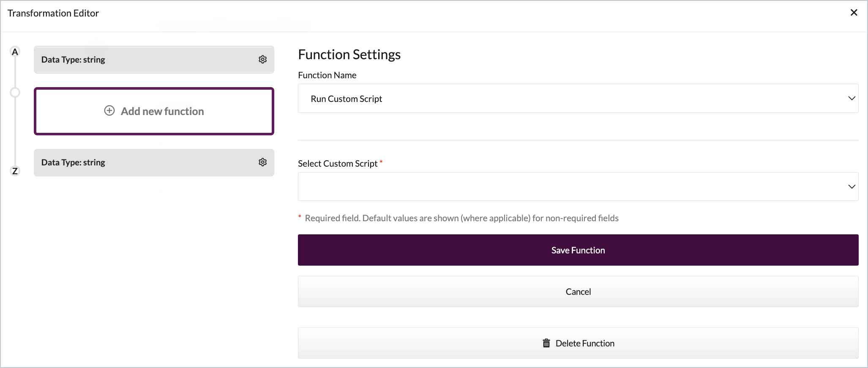This screenshot has height=368, width=868.
Task: Expand the Select Custom Script chevron arrow
Action: point(852,187)
